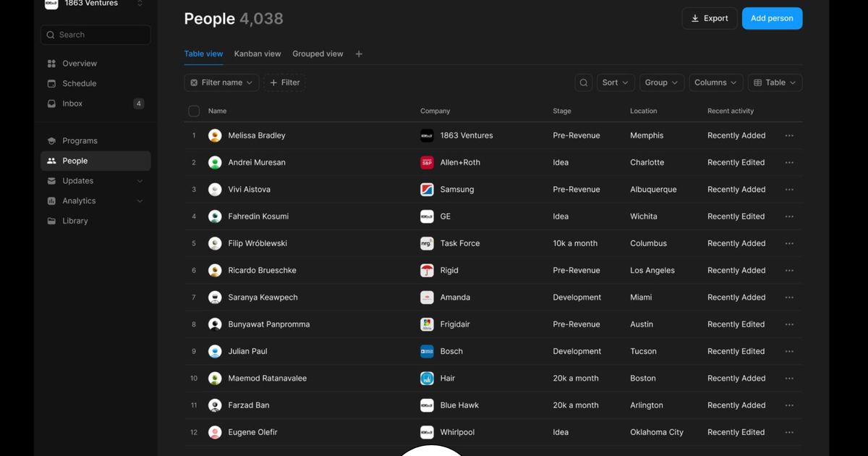
Task: Click the plus icon to add a view
Action: coord(358,53)
